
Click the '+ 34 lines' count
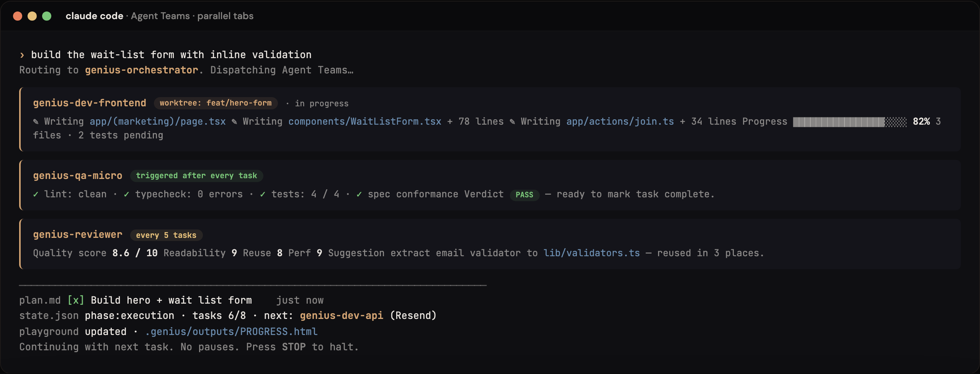point(708,122)
